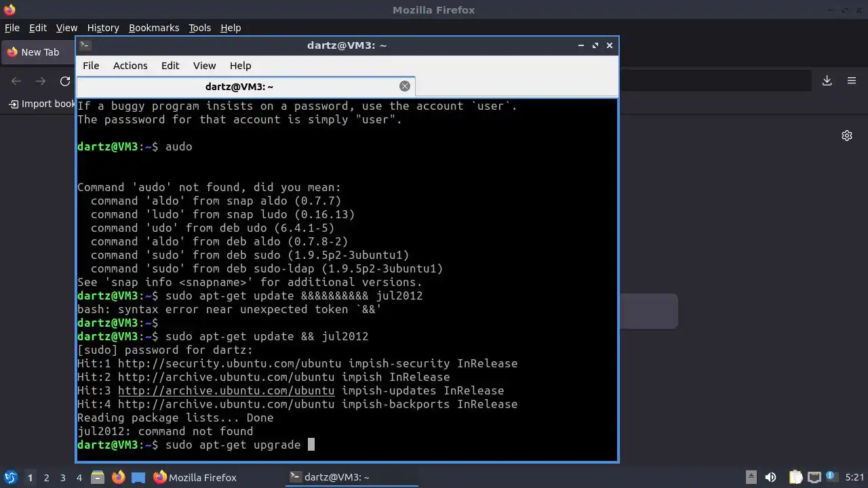Viewport: 868px width, 488px height.
Task: Open Firefox's File menu
Action: 12,28
